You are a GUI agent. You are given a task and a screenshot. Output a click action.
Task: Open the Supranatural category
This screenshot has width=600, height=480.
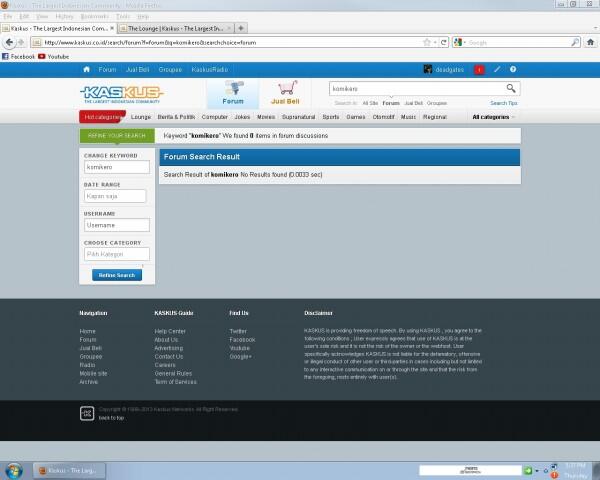coord(298,117)
